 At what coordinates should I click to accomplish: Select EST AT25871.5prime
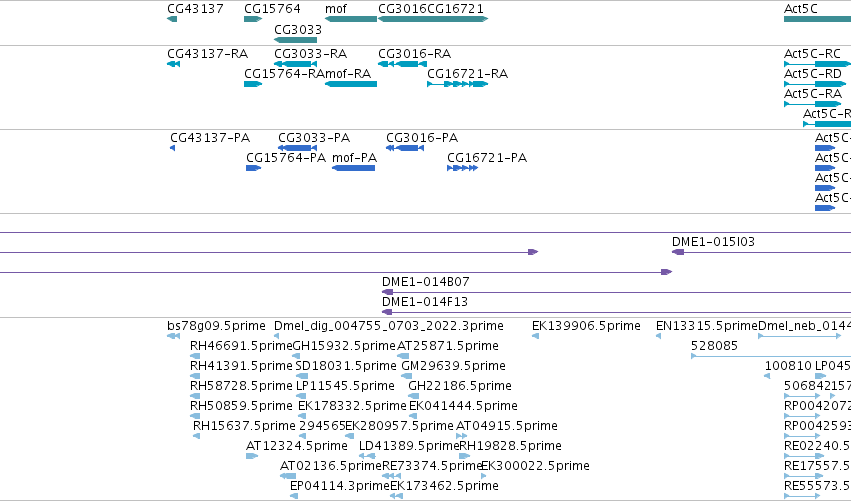[x=403, y=356]
